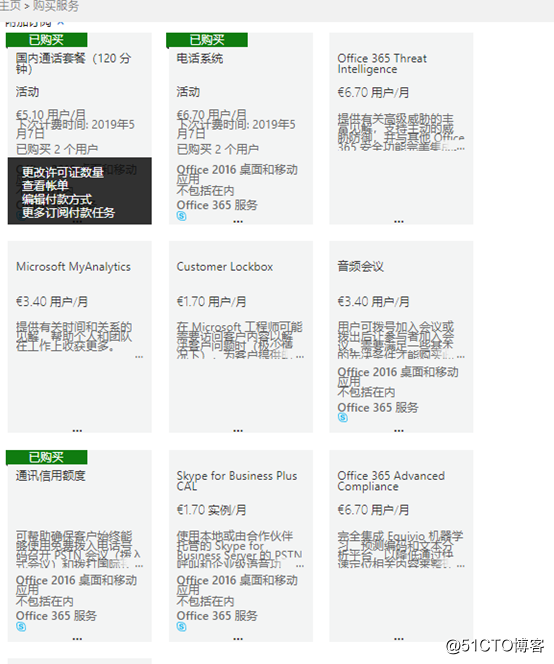Click the Skype for Business Plus CAL title
Screen dimensions: 554x664
pyautogui.click(x=237, y=481)
